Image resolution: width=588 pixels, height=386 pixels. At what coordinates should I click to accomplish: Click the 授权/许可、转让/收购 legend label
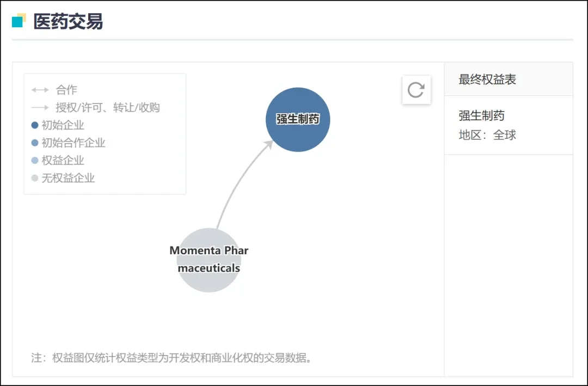coord(108,108)
